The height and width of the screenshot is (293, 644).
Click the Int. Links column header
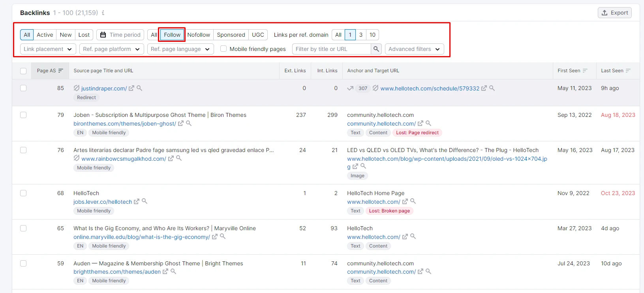coord(327,71)
